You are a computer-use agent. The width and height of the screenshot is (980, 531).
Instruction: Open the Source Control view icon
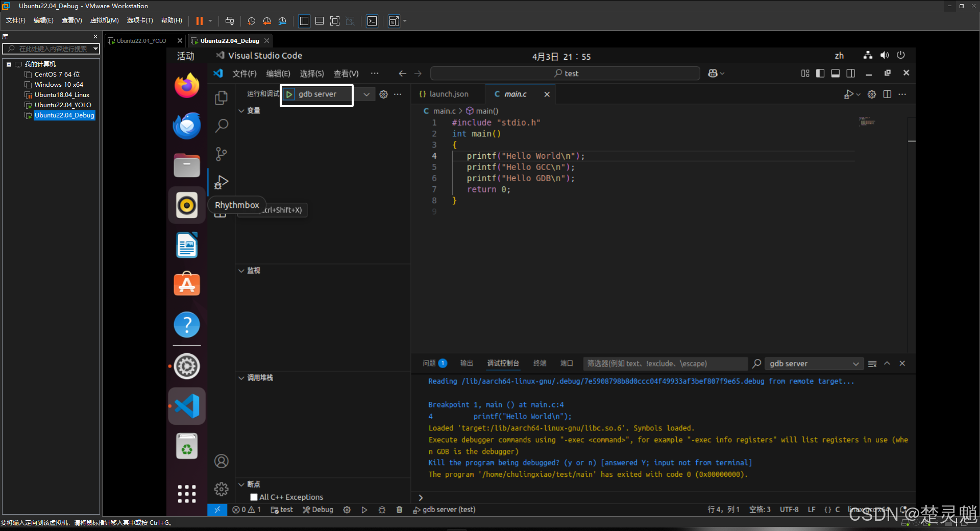point(221,154)
